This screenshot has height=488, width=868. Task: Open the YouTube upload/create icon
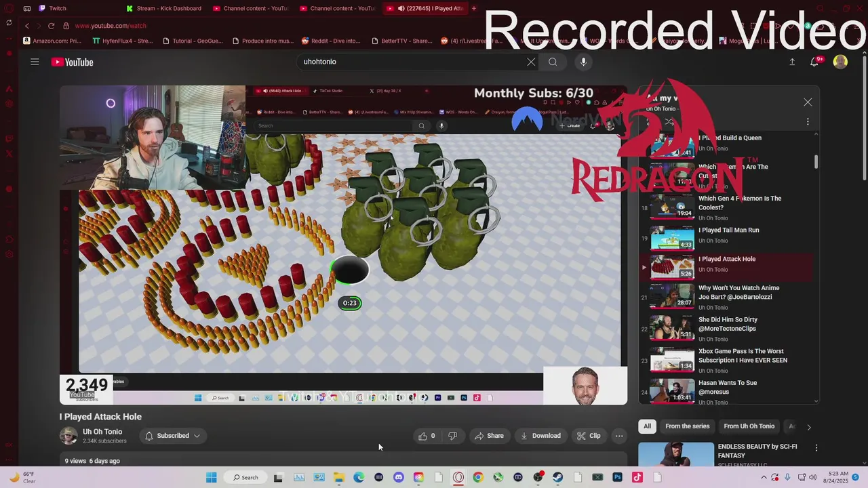(x=792, y=62)
